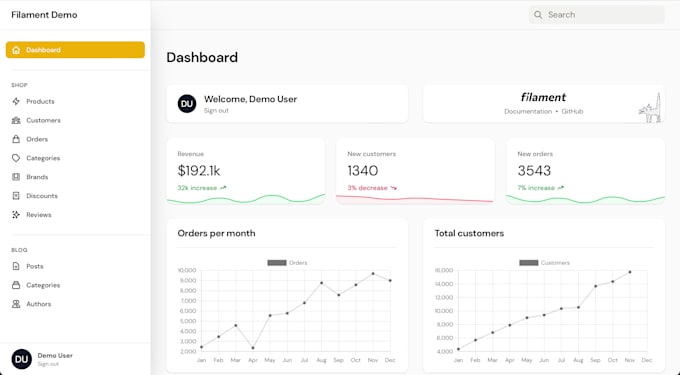Click the Nov data point in Orders chart

tap(373, 274)
